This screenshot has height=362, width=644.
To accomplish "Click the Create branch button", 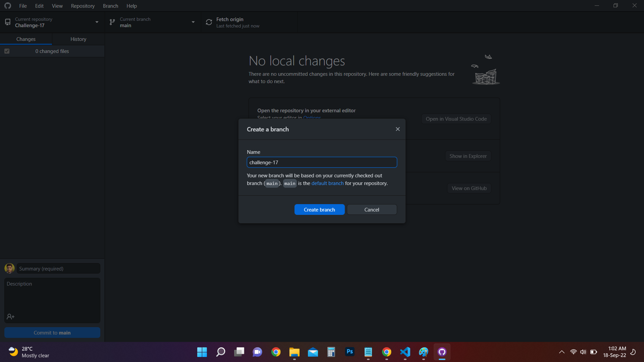I will pos(319,210).
